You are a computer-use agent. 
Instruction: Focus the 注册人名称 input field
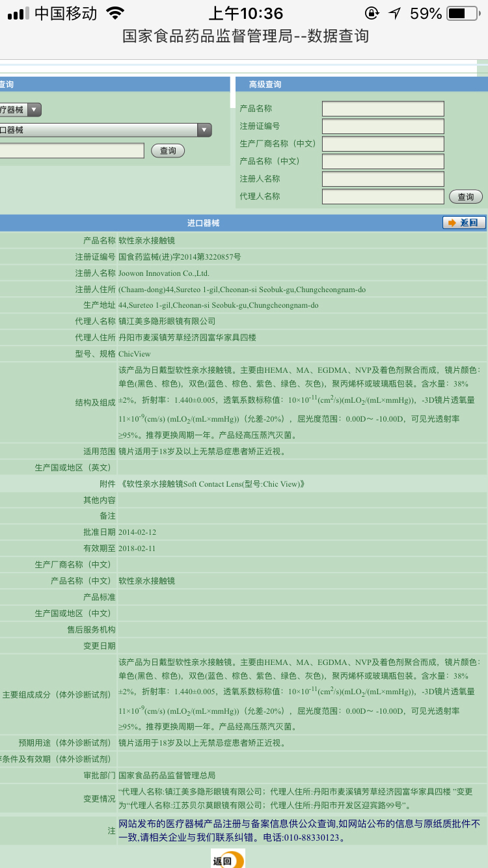coord(383,179)
